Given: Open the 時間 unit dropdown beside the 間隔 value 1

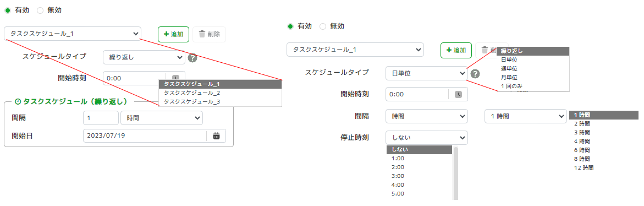Looking at the screenshot, I should coord(161,118).
